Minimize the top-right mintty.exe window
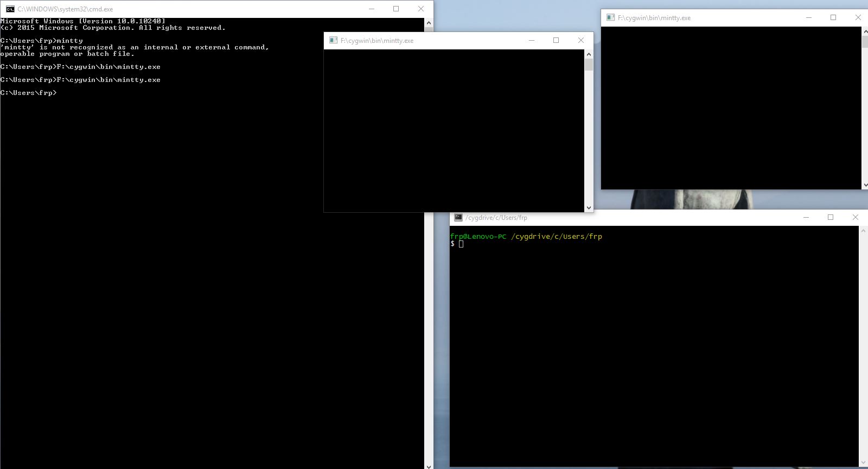Image resolution: width=868 pixels, height=469 pixels. click(x=808, y=17)
